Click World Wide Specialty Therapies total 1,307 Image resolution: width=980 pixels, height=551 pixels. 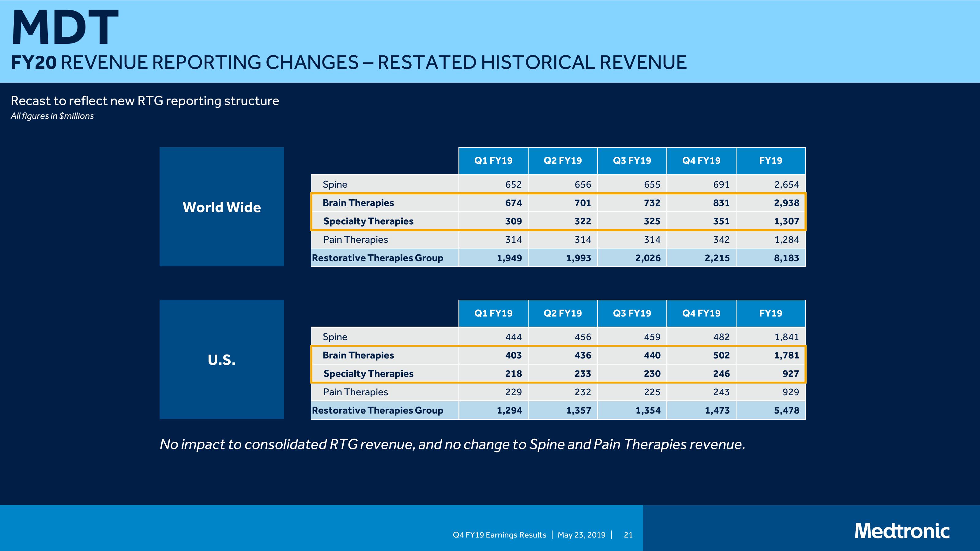[787, 221]
